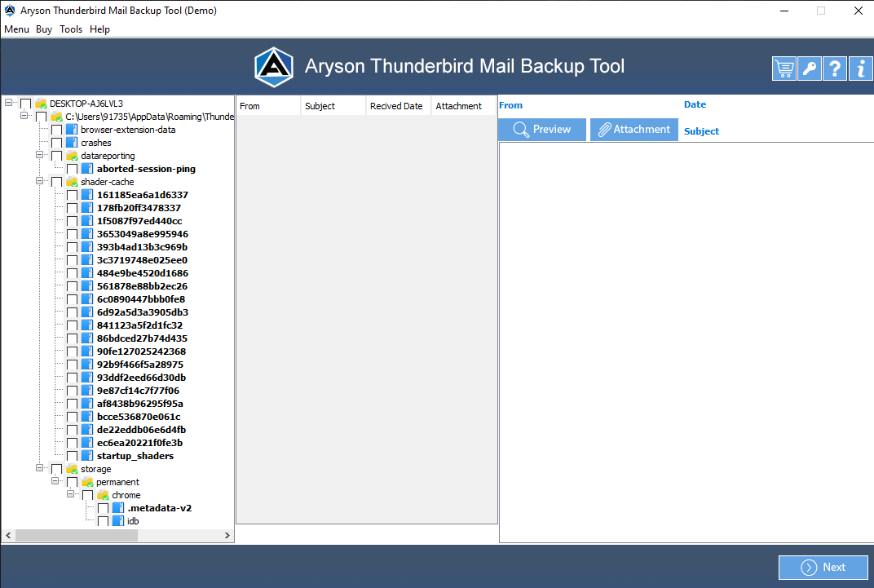Click file icon beside 6c0890447bbb0fe8
Image resolution: width=874 pixels, height=588 pixels.
pyautogui.click(x=87, y=299)
